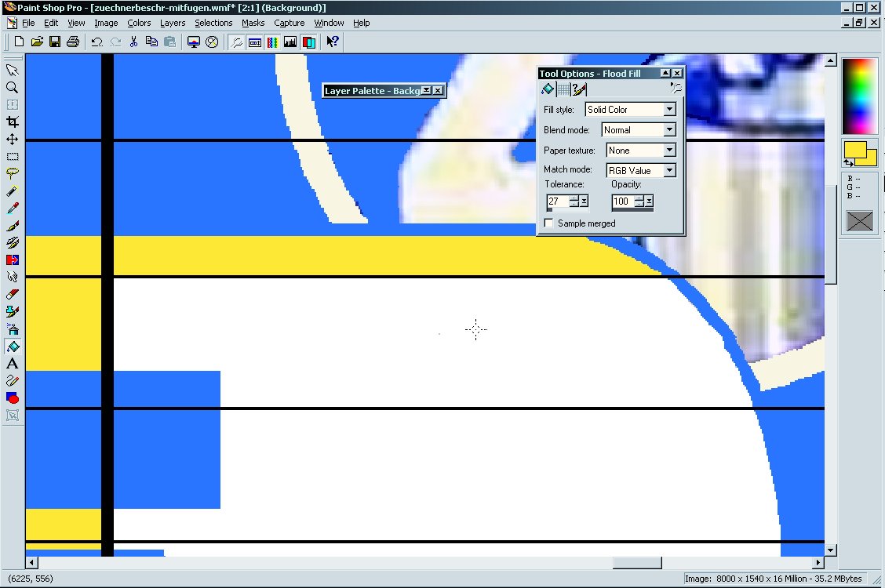Open the Layers menu
Image resolution: width=885 pixels, height=588 pixels.
click(173, 23)
